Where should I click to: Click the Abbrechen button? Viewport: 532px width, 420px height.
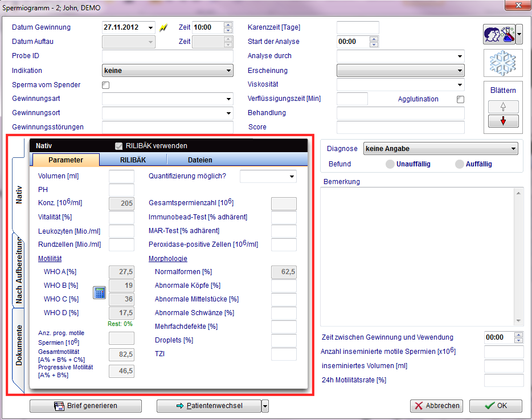[x=437, y=406]
